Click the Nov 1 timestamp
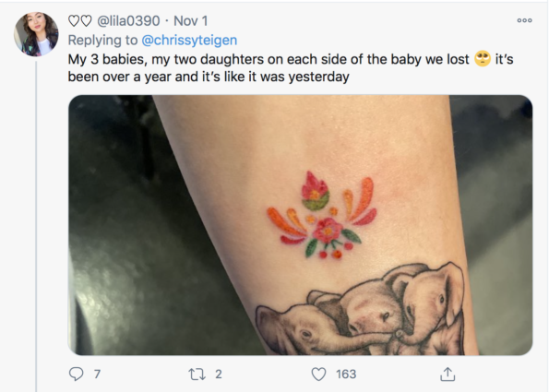The height and width of the screenshot is (392, 549). pyautogui.click(x=191, y=21)
